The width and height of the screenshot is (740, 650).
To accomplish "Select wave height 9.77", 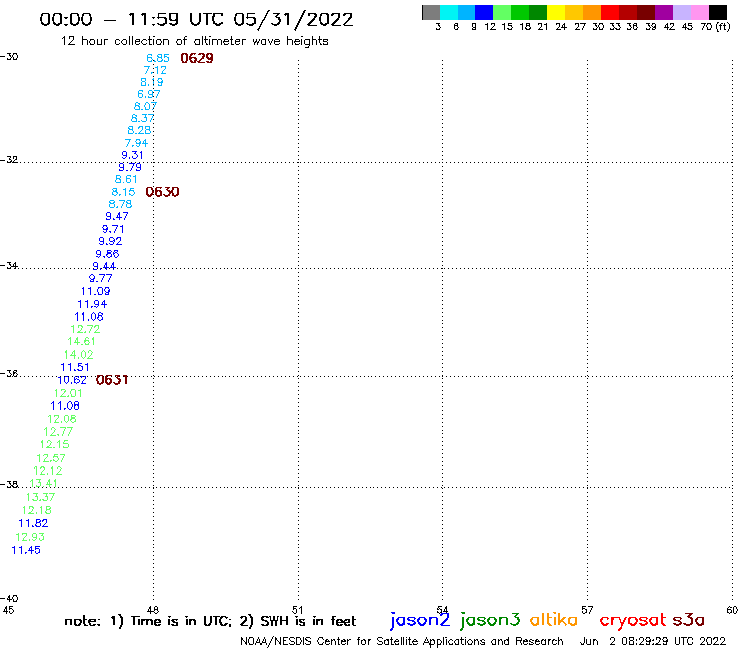I will [x=101, y=278].
